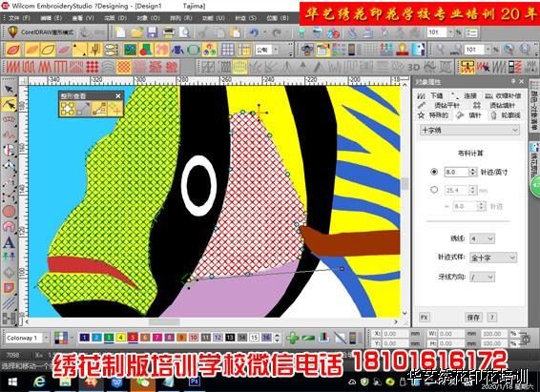Select the 针迹/英寸 radio button
Viewport: 540px width, 392px height.
pos(434,172)
